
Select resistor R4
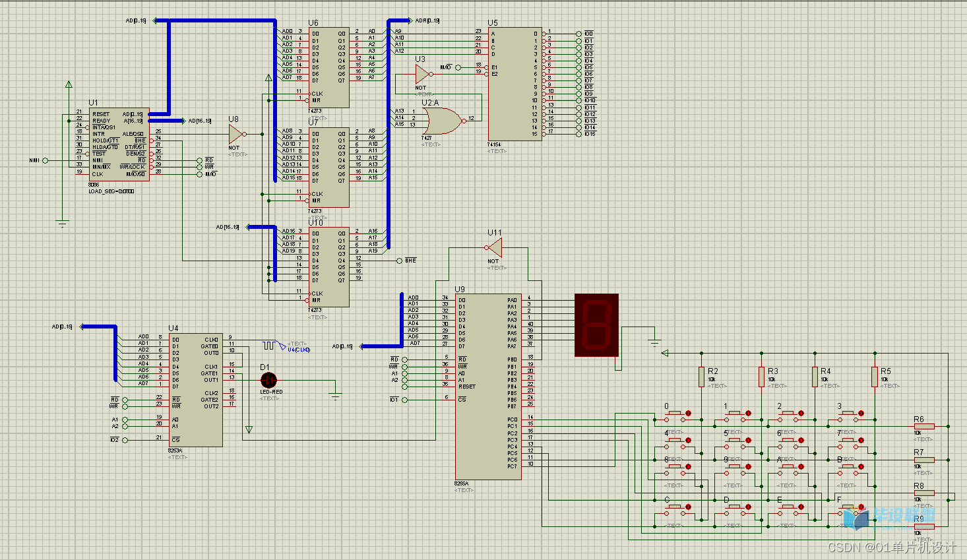pos(815,377)
